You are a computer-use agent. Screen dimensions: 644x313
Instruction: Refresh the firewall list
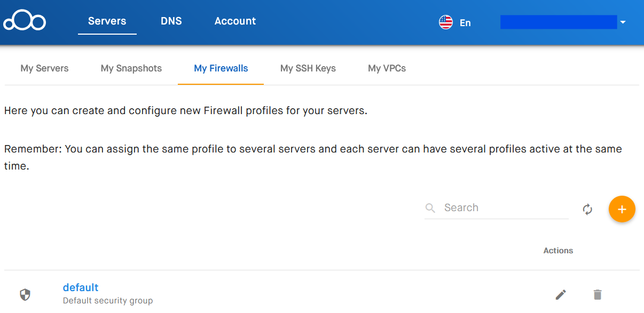587,209
